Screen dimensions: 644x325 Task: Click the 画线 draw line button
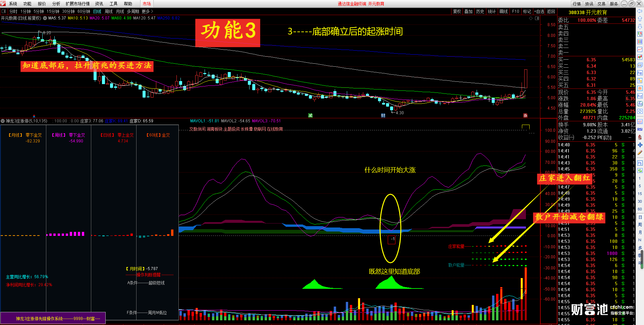click(x=504, y=11)
